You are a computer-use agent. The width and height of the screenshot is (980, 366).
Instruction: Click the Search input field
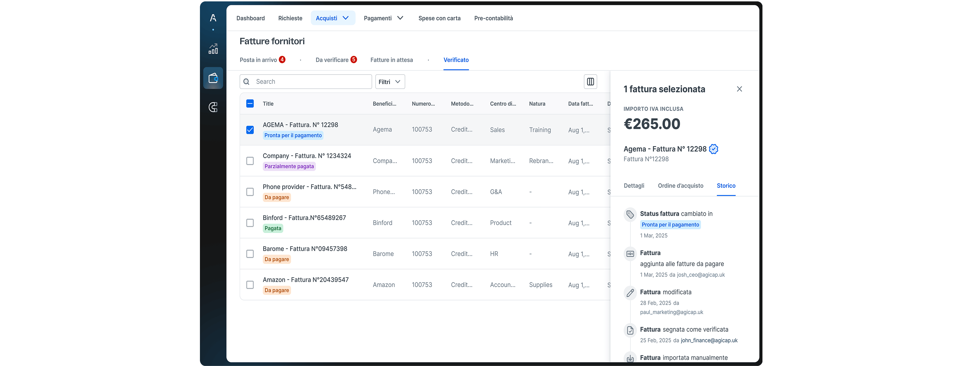coord(306,82)
